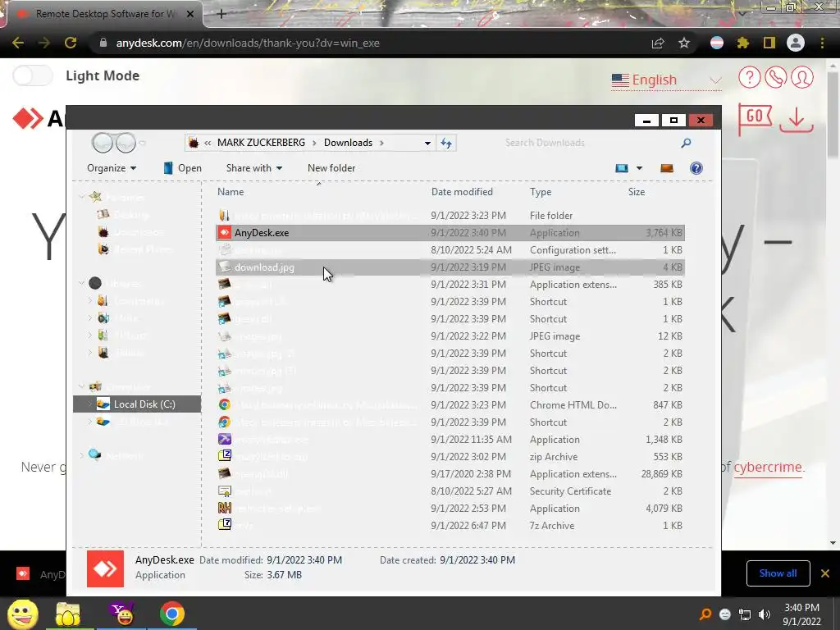
Task: Open the Share with dropdown
Action: pyautogui.click(x=254, y=168)
